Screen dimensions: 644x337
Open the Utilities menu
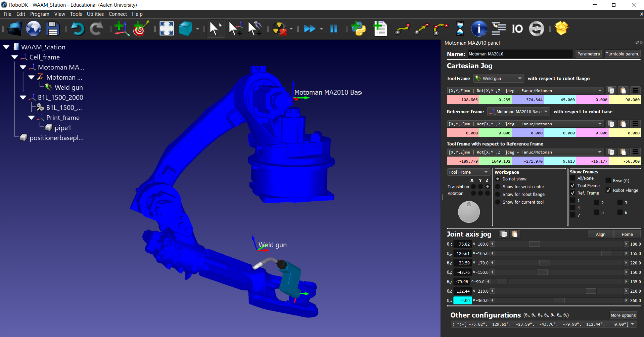pos(95,14)
